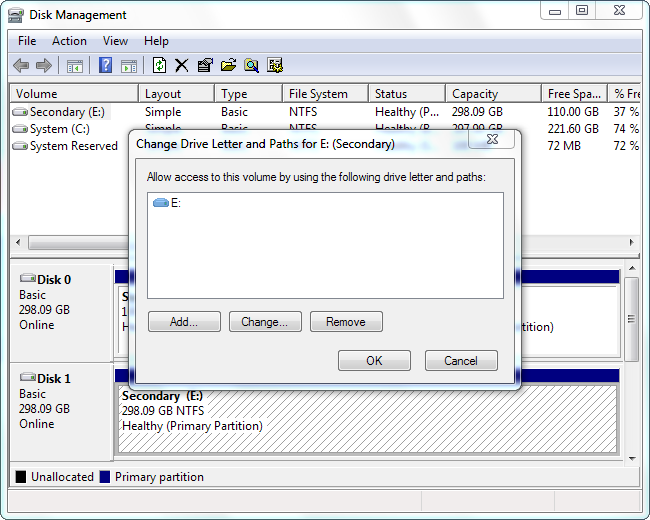The width and height of the screenshot is (650, 520).
Task: Click the Open folder toolbar icon
Action: coord(228,65)
